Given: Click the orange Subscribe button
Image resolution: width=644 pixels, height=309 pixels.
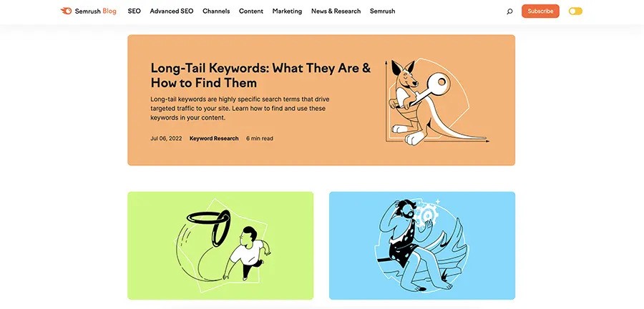Looking at the screenshot, I should coord(540,11).
